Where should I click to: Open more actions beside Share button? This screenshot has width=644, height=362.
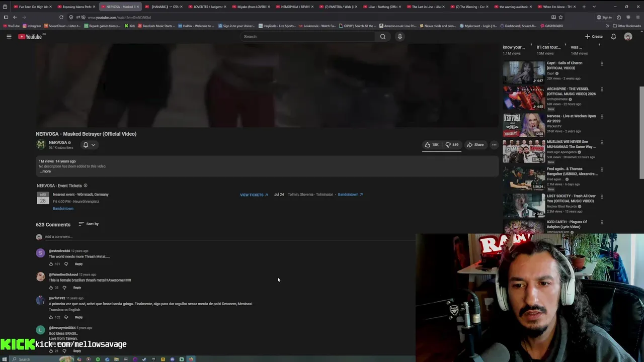(x=494, y=145)
